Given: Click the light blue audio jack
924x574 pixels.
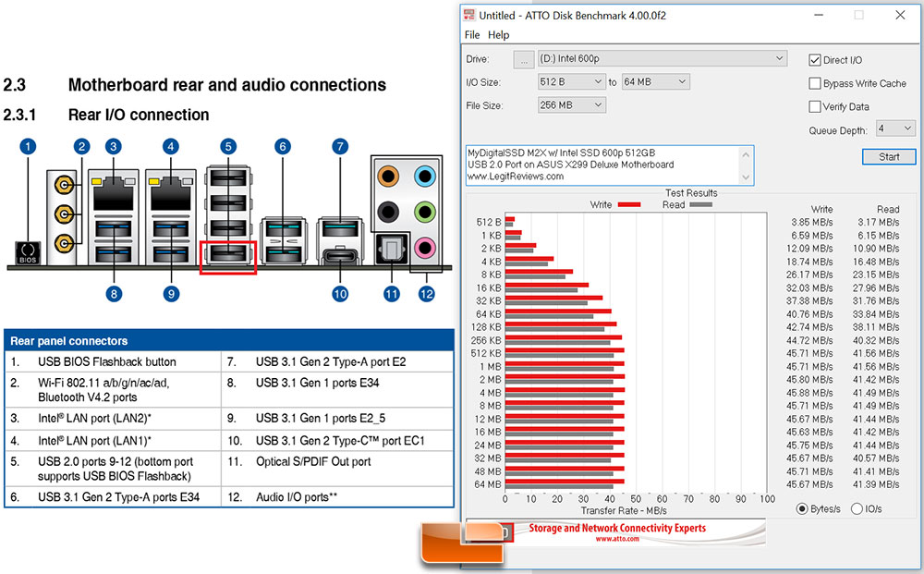Looking at the screenshot, I should click(425, 176).
